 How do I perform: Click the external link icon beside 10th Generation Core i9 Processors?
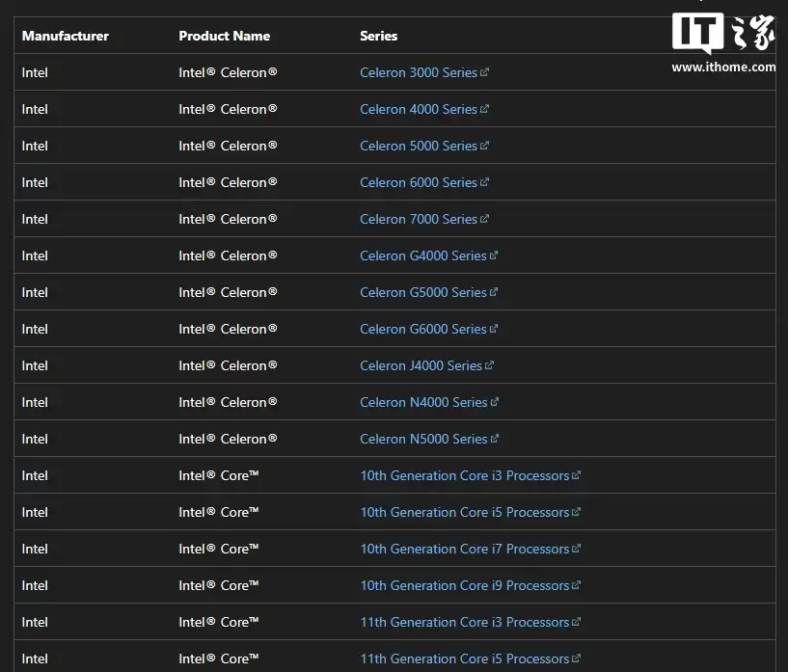(577, 584)
